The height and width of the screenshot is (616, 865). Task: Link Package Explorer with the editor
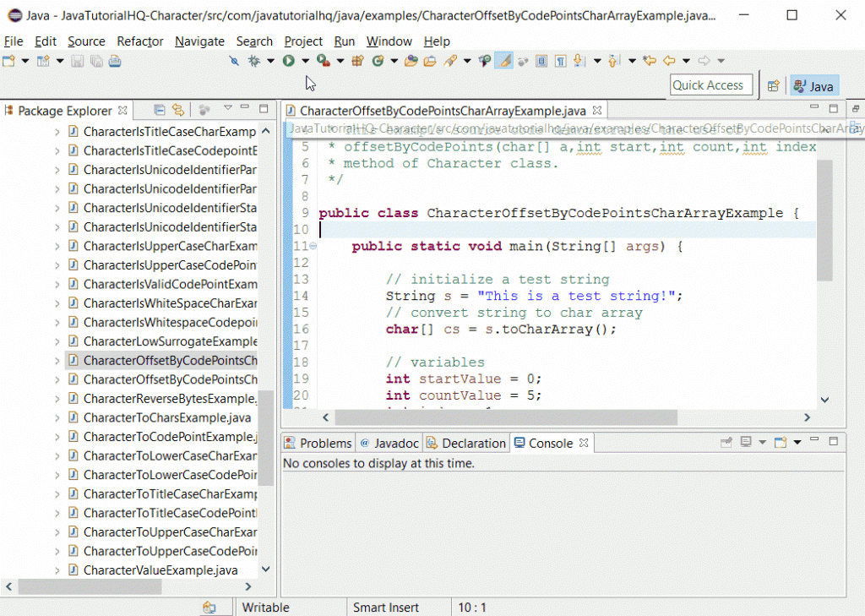click(x=178, y=110)
